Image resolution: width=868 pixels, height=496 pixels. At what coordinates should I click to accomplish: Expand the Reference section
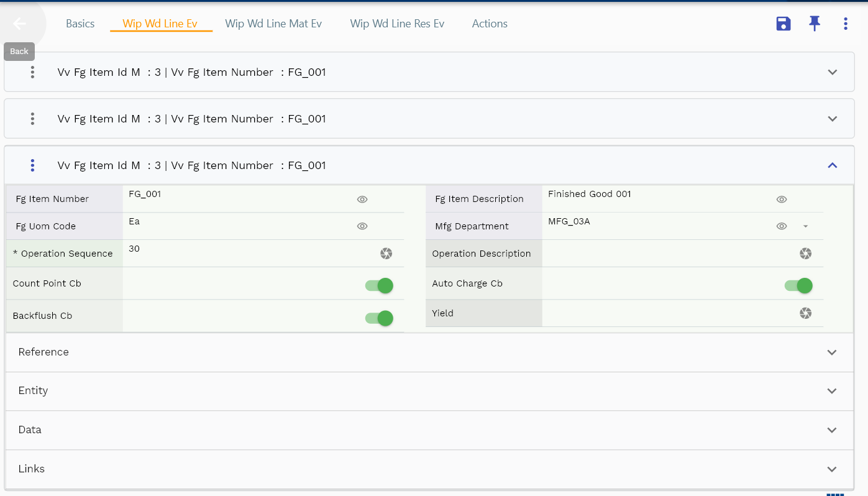pos(832,352)
